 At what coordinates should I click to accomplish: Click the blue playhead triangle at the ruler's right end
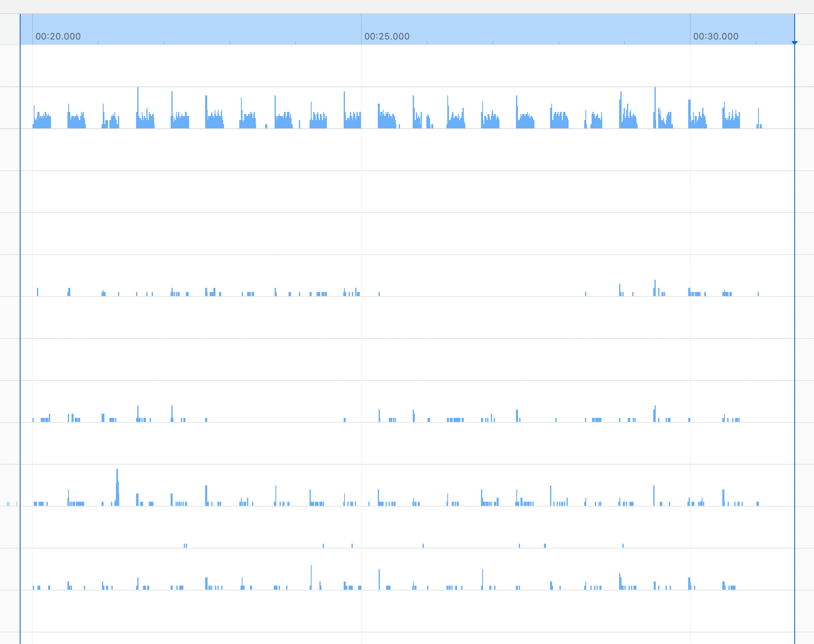(x=794, y=43)
